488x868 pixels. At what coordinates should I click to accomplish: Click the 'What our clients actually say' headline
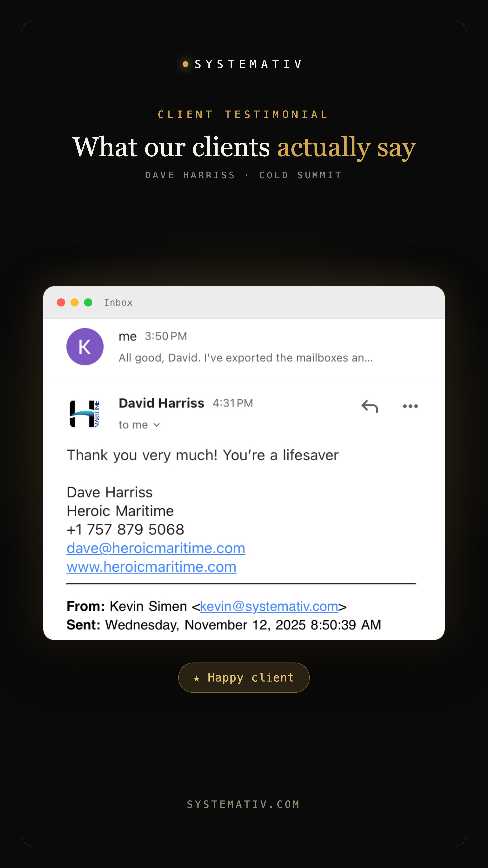pyautogui.click(x=244, y=147)
